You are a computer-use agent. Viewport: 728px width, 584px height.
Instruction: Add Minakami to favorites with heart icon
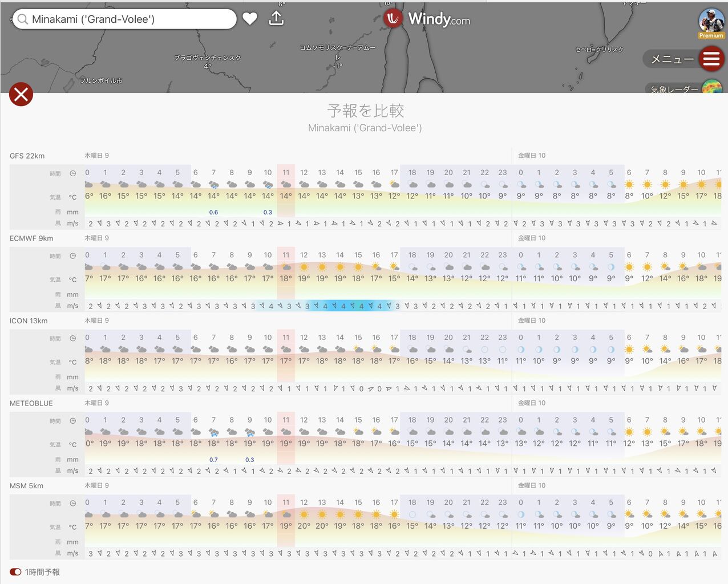(250, 19)
